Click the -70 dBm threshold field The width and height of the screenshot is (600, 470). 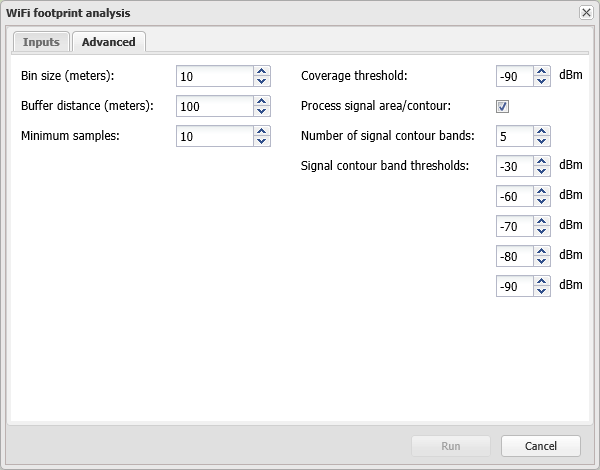(514, 226)
